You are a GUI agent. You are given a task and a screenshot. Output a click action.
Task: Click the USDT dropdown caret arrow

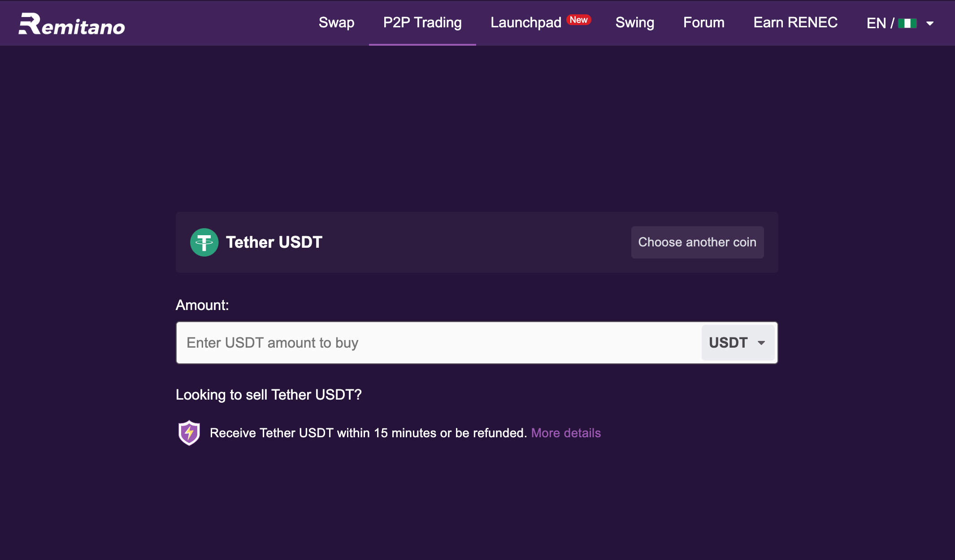coord(761,343)
